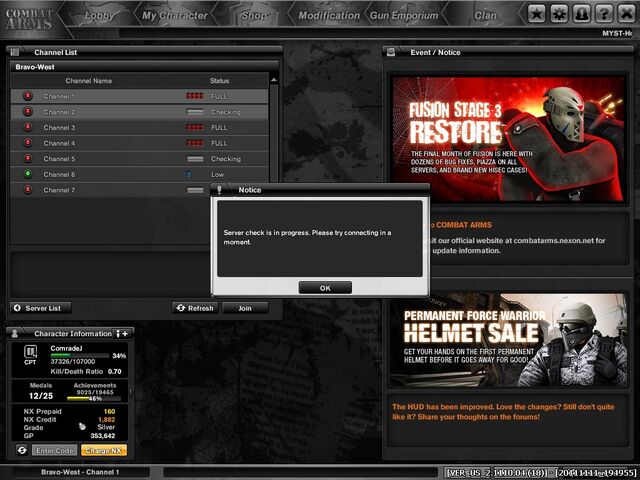The image size is (640, 480).
Task: Go back to the Server List
Action: pos(40,308)
